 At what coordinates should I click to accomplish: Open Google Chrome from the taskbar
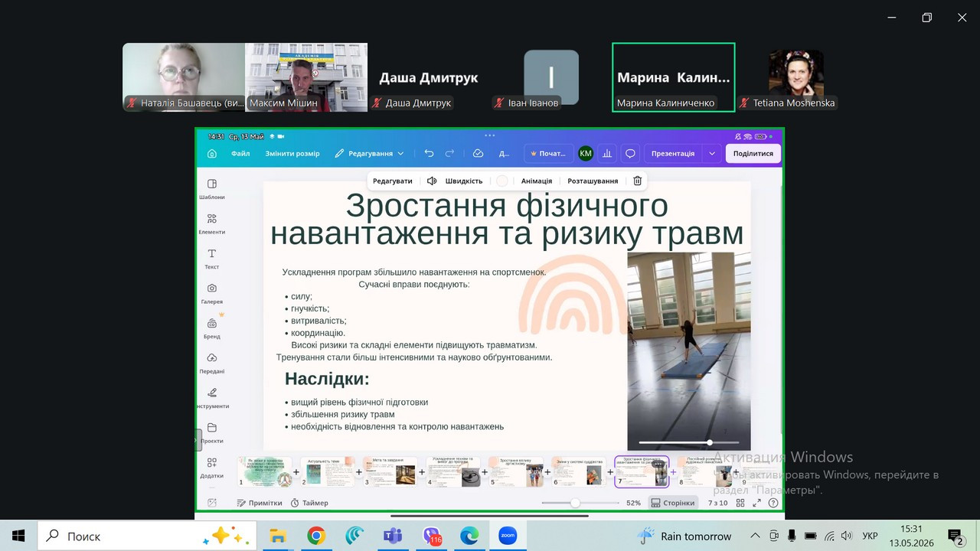[x=316, y=536]
